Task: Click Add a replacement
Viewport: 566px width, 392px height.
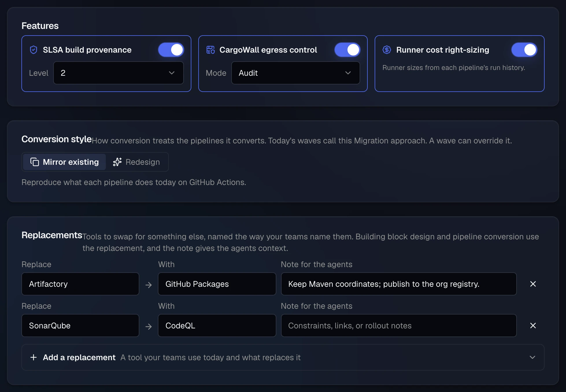Action: pyautogui.click(x=283, y=357)
